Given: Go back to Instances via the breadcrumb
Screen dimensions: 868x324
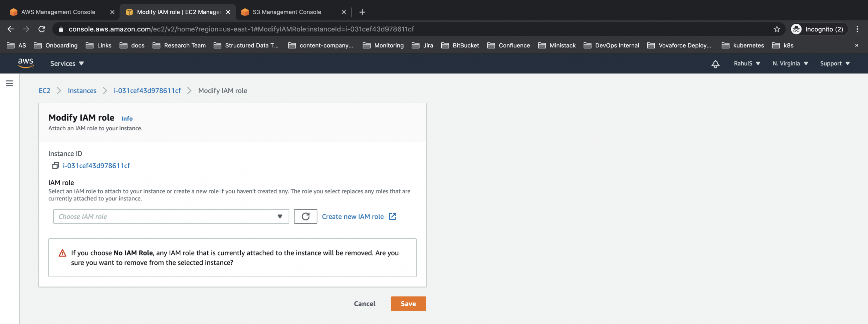Looking at the screenshot, I should point(82,91).
